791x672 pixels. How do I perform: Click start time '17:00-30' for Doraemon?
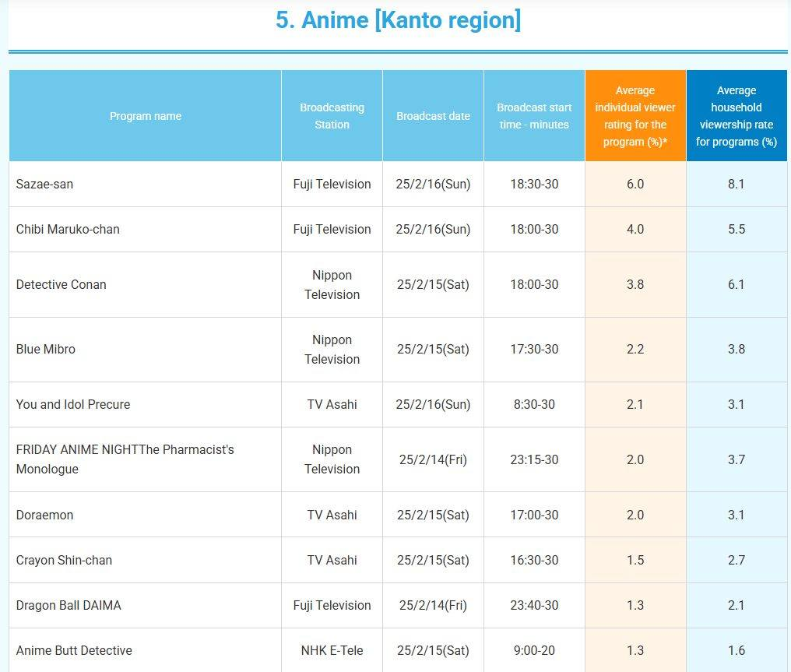click(x=534, y=515)
